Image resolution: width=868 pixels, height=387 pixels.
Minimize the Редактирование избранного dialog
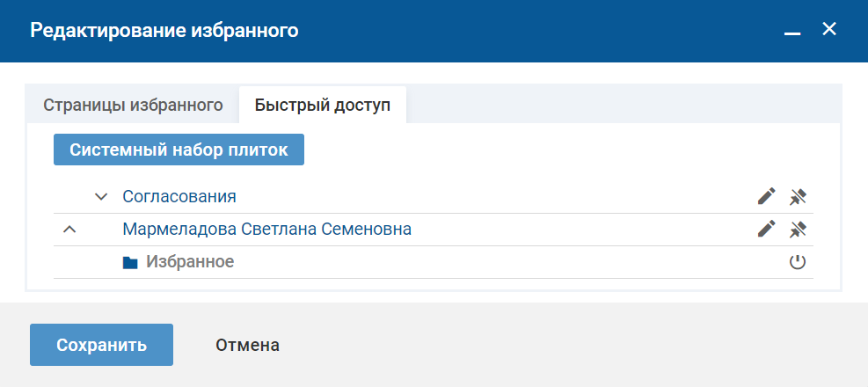point(792,32)
